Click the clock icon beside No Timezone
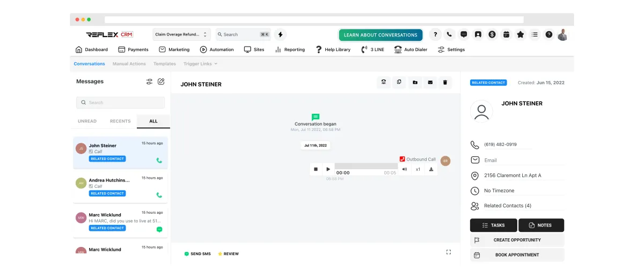Image resolution: width=644 pixels, height=277 pixels. 474,191
